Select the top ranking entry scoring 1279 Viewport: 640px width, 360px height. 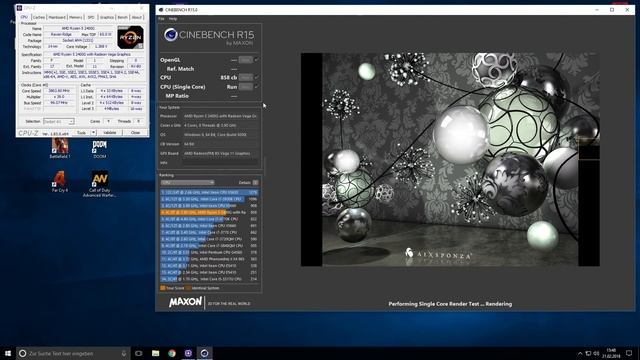click(209, 192)
